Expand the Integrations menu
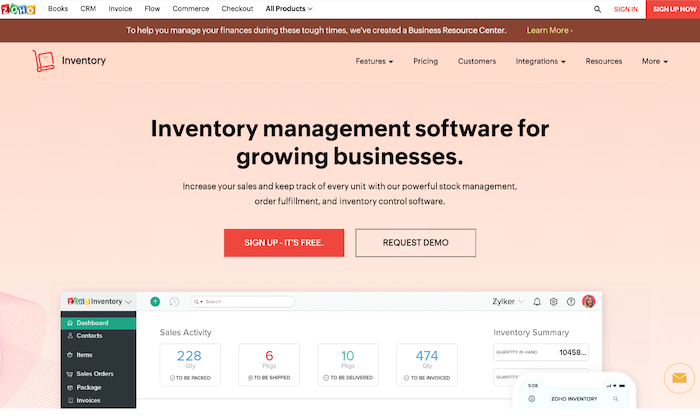 tap(540, 61)
